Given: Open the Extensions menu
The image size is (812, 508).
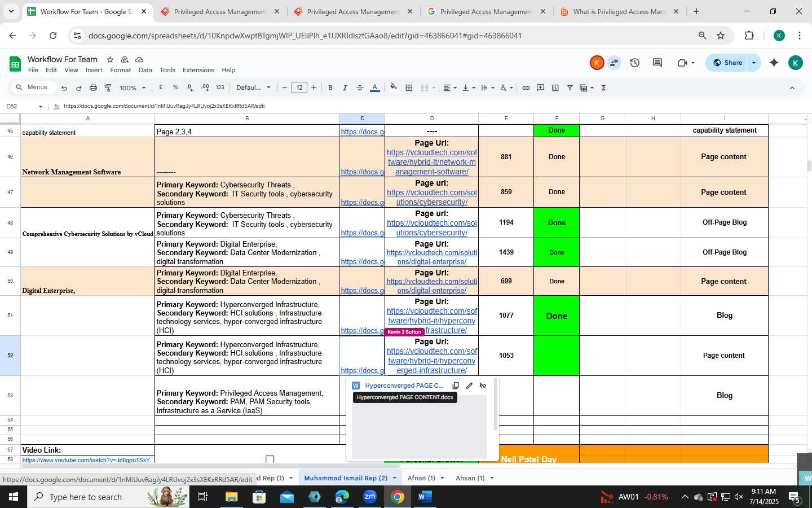Looking at the screenshot, I should click(x=198, y=70).
